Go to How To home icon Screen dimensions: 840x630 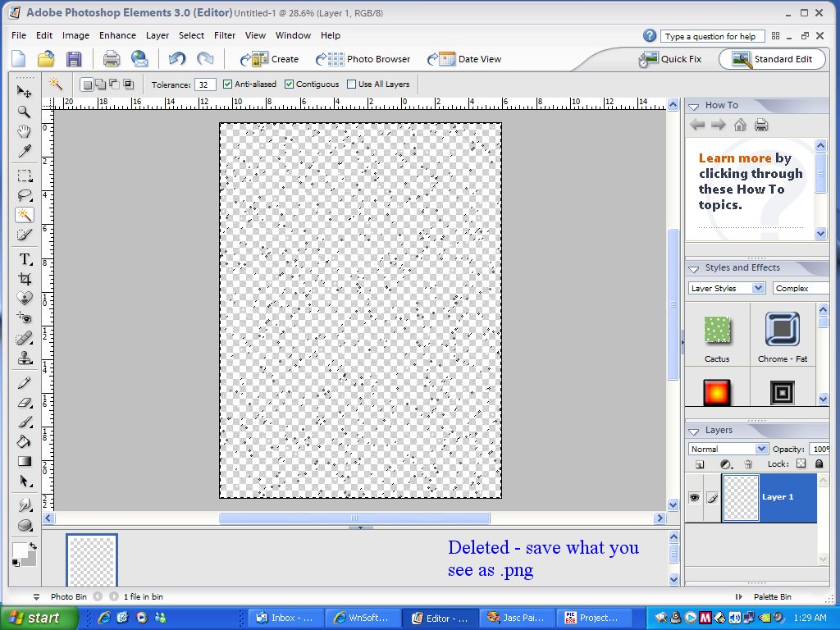(x=740, y=126)
